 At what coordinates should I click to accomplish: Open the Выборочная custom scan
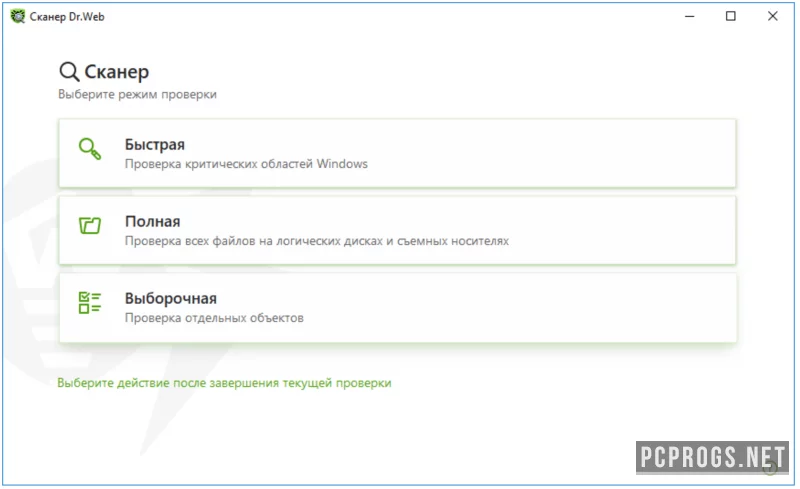coord(397,307)
